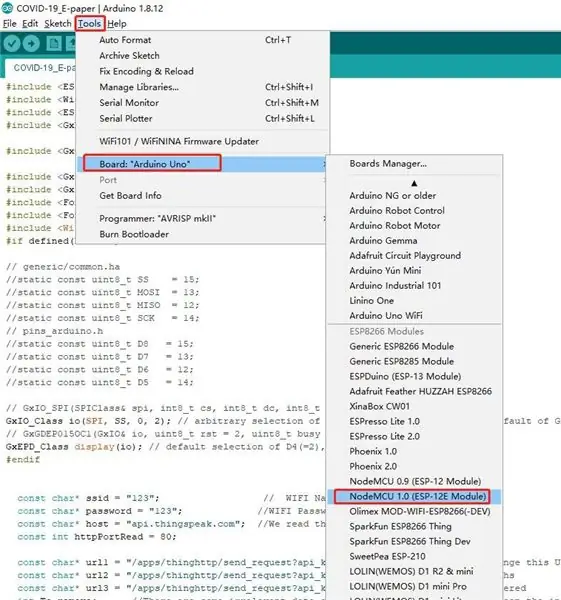Open Manage Libraries...

pos(202,87)
